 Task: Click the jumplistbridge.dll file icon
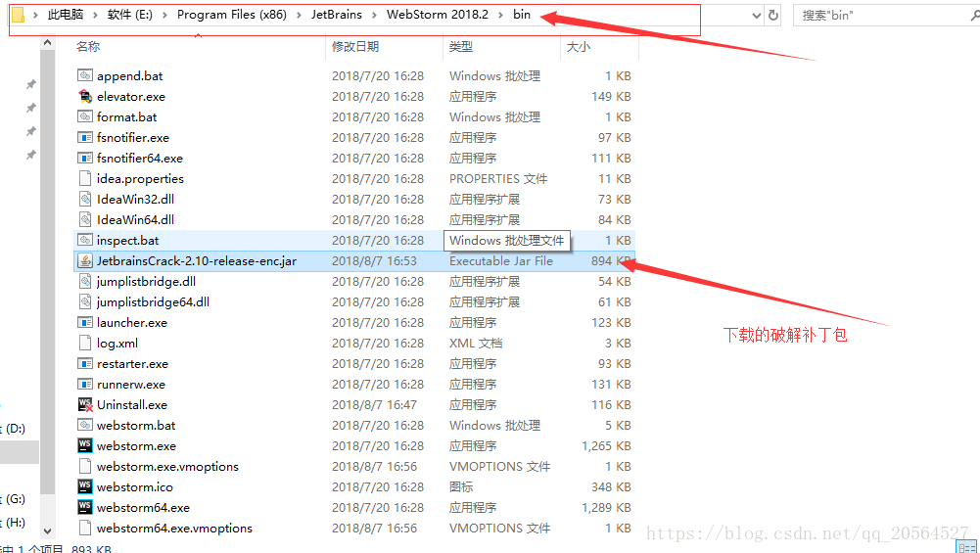point(85,281)
